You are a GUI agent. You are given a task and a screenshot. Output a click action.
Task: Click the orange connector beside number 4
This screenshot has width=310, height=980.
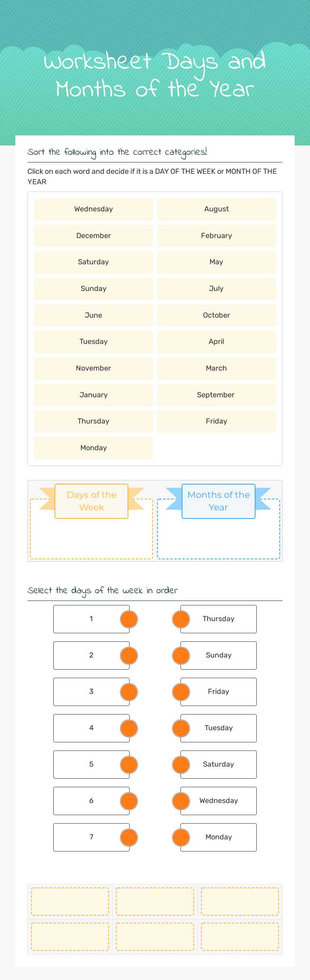pyautogui.click(x=128, y=728)
